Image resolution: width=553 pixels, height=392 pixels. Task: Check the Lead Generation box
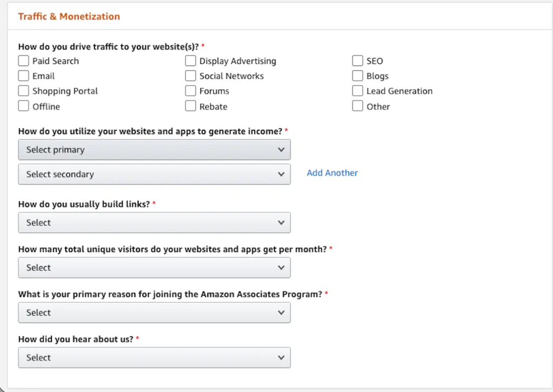358,91
